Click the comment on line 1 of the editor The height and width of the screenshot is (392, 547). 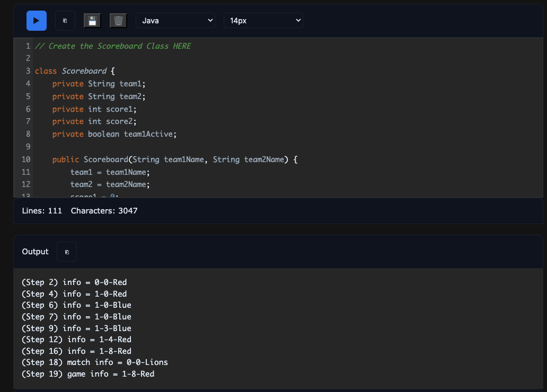[x=112, y=46]
